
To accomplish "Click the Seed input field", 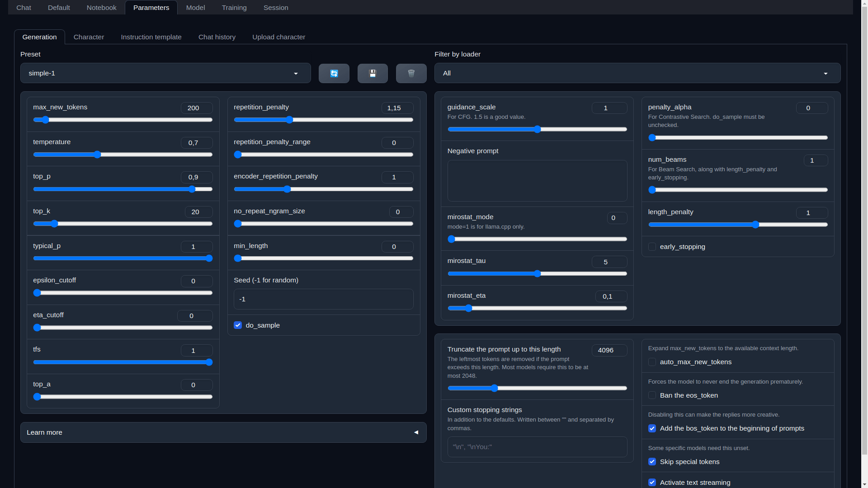I will point(324,299).
